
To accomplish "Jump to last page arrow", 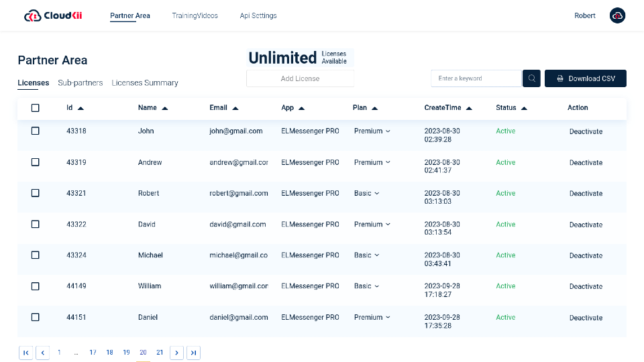I will click(193, 353).
